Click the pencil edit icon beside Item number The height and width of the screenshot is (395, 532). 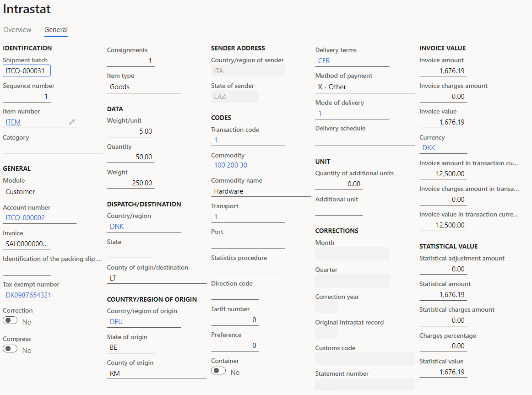pos(72,122)
